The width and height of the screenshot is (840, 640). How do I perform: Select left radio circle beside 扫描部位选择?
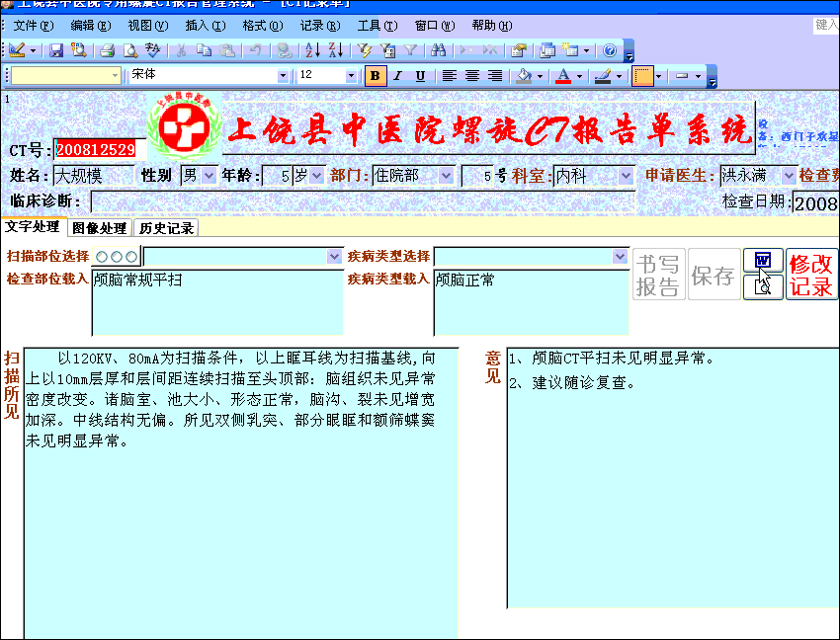pyautogui.click(x=102, y=257)
